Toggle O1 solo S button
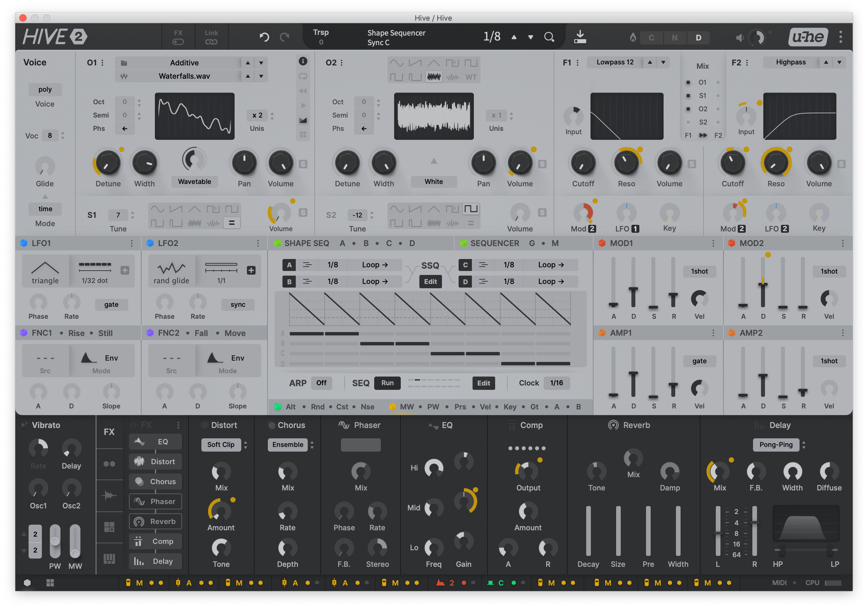Screen dimensions: 868x609 303,164
